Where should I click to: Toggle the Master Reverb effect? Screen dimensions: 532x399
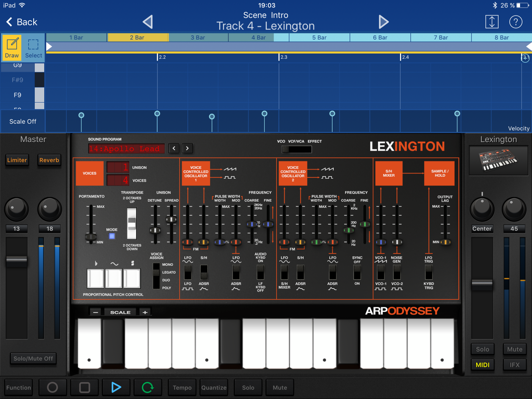(x=49, y=160)
